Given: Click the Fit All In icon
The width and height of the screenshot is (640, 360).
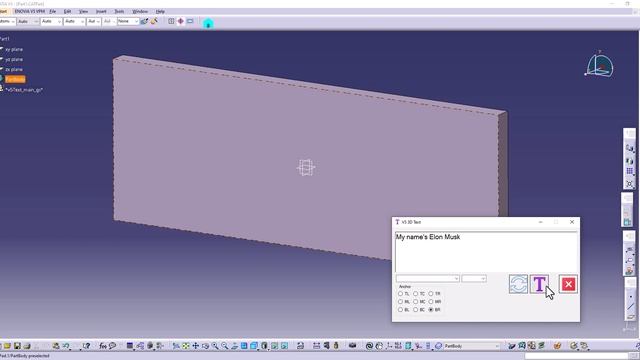Looking at the screenshot, I should tap(186, 346).
